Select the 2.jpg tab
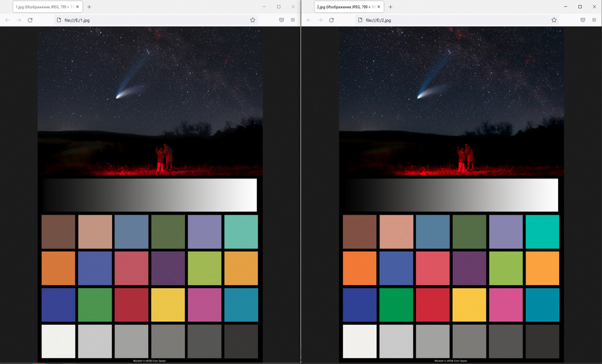This screenshot has width=602, height=364. [x=349, y=7]
